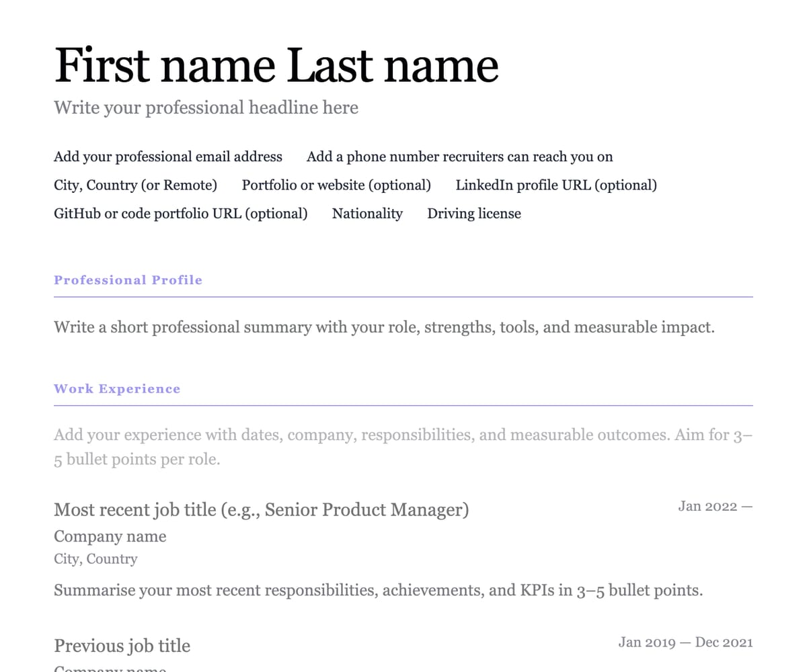Edit the Nationality field
The width and height of the screenshot is (807, 672).
coord(367,214)
